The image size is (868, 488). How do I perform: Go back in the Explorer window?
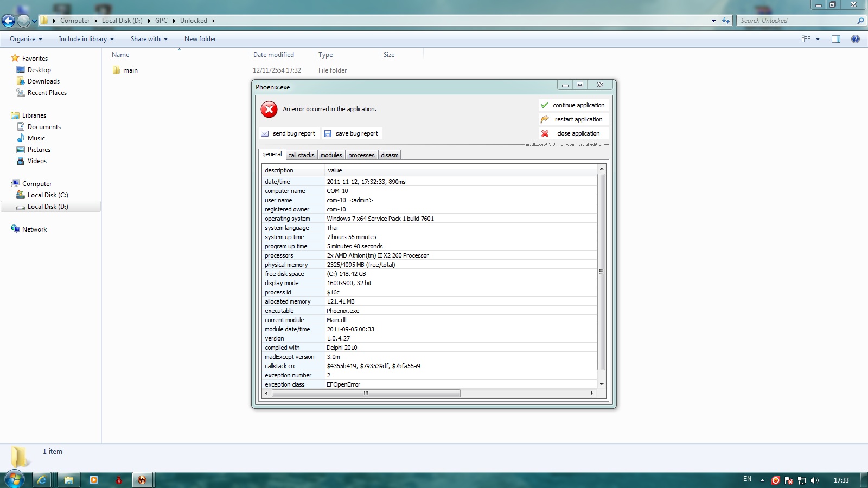coord(8,21)
